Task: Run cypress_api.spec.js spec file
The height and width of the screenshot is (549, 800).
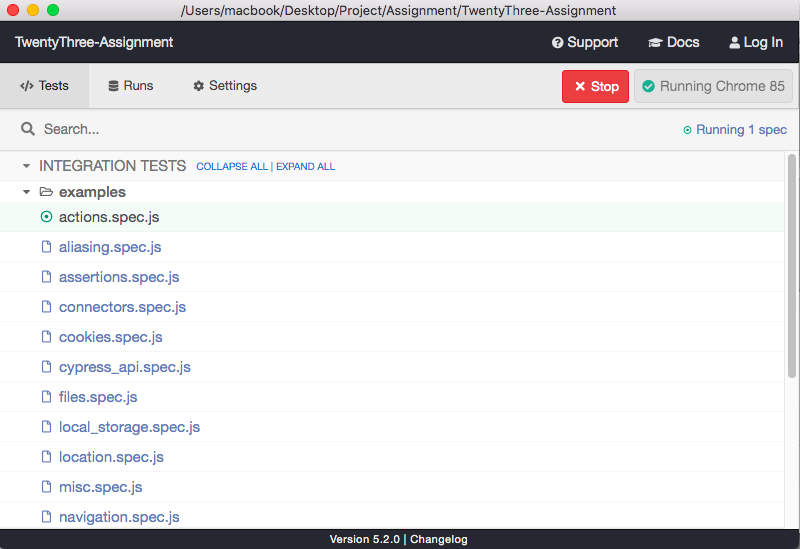Action: [392, 367]
